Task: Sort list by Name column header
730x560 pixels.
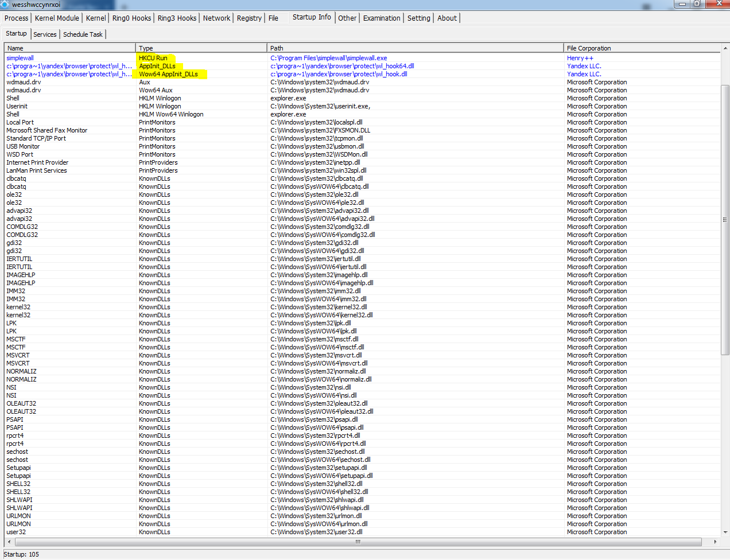Action: tap(70, 48)
